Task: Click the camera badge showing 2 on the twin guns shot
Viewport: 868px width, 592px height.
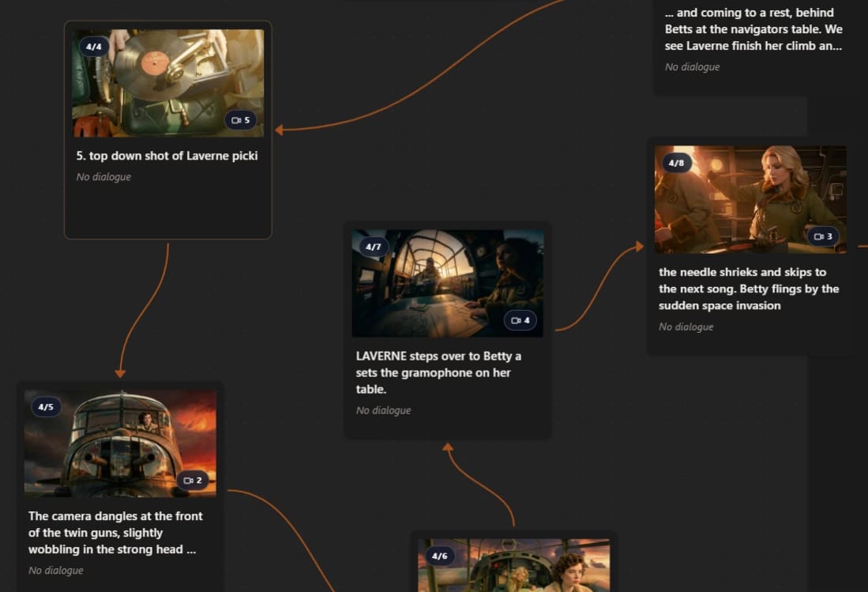Action: click(194, 481)
